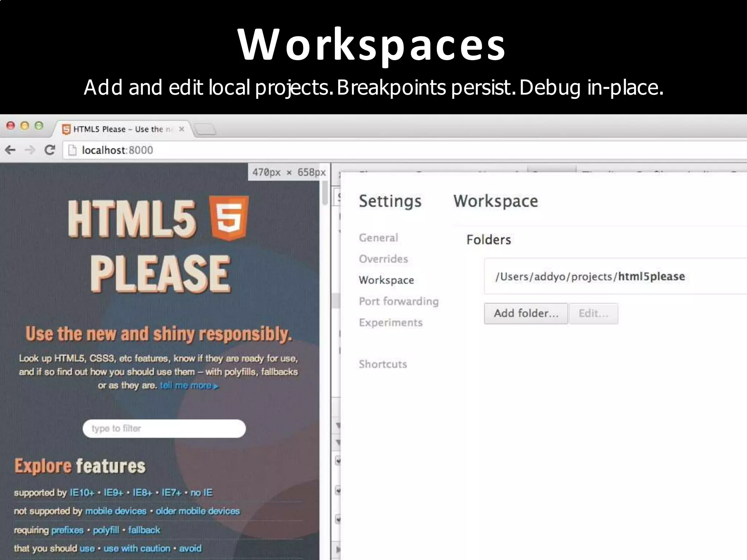
Task: Click the HTML5 favicon on the tab
Action: point(66,129)
